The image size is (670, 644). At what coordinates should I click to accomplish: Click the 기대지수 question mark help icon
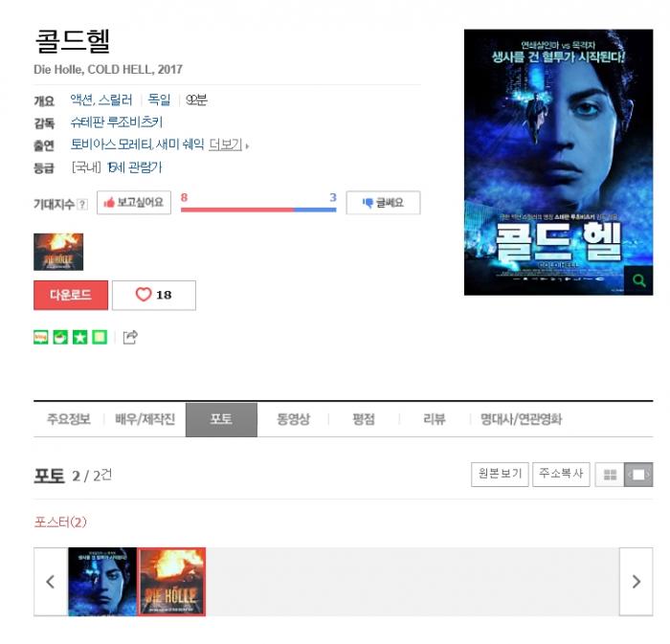[83, 204]
